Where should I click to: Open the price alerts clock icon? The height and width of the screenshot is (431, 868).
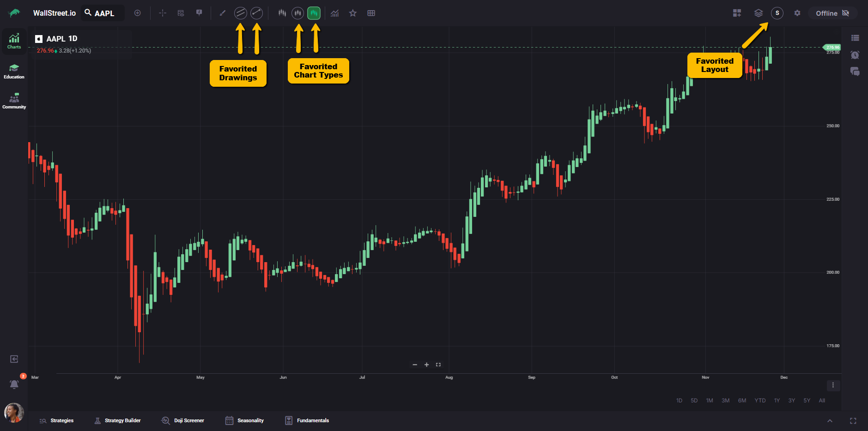pos(855,55)
